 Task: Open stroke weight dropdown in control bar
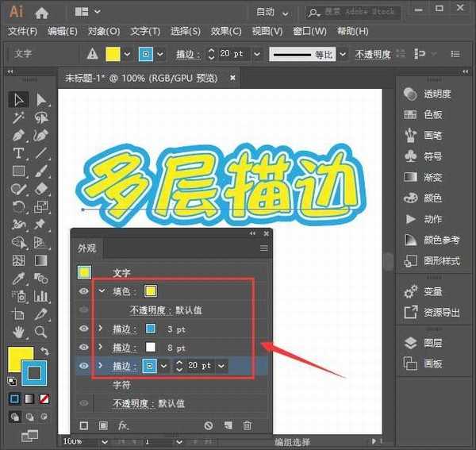click(x=257, y=54)
